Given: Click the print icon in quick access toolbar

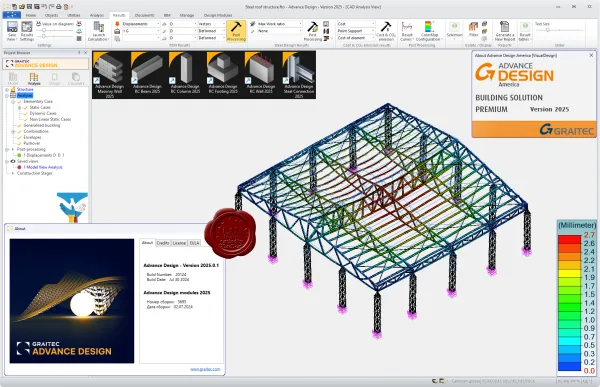Looking at the screenshot, I should 59,7.
